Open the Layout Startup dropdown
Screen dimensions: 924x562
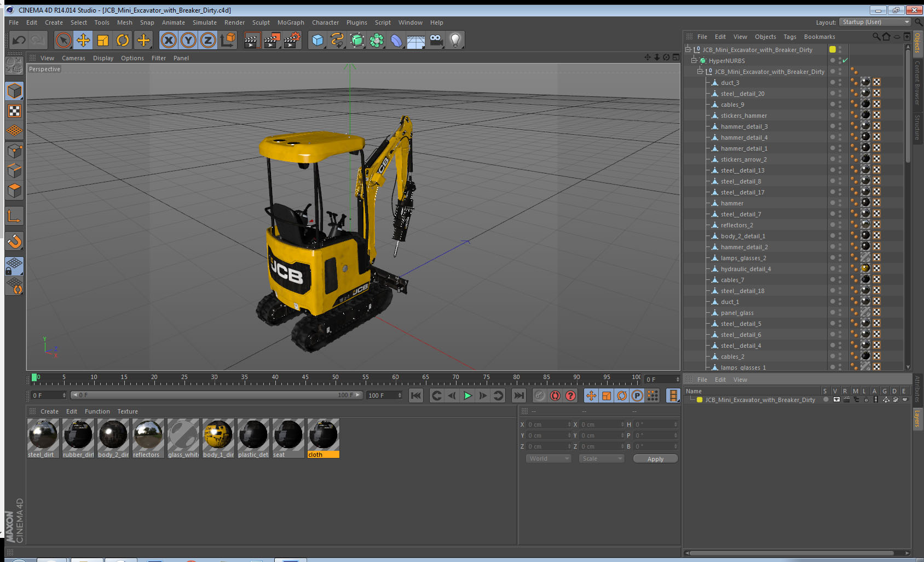(x=875, y=22)
